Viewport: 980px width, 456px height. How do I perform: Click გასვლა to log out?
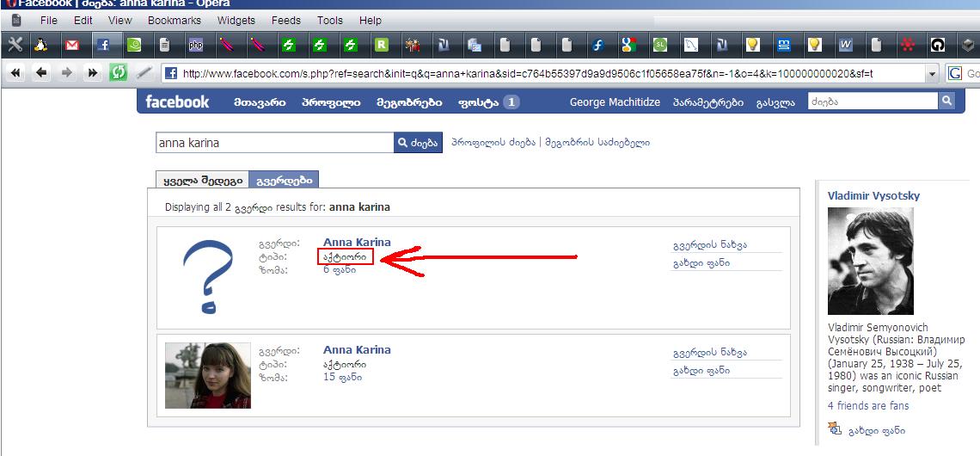775,102
